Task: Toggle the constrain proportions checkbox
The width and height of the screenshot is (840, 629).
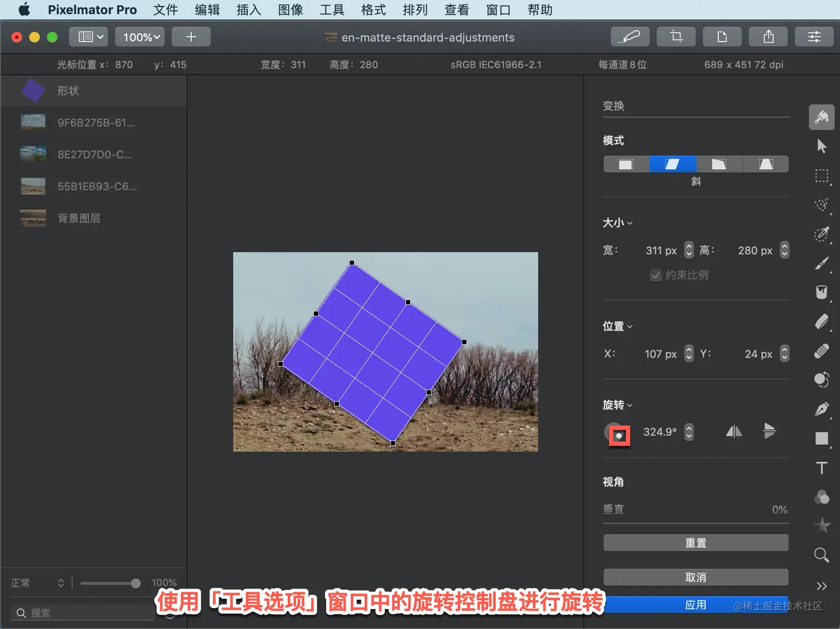Action: click(656, 275)
